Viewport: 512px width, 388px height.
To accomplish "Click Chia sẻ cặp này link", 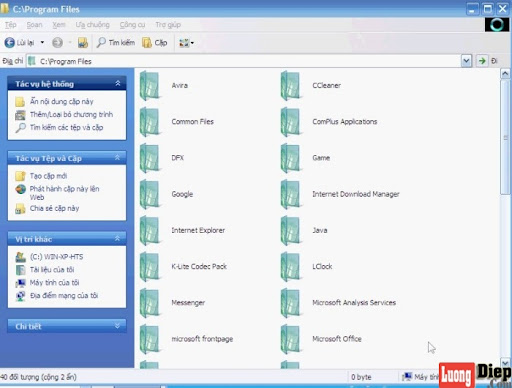I will tap(54, 208).
